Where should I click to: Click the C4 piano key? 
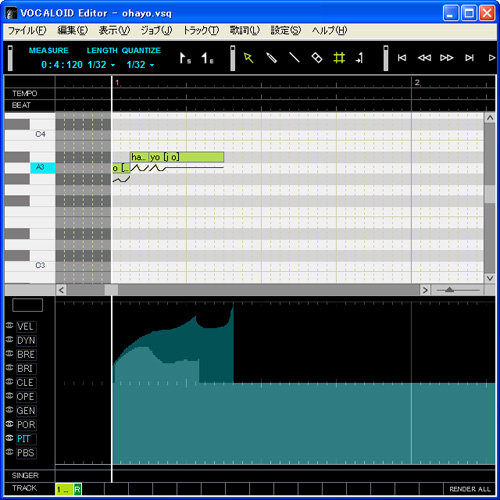pyautogui.click(x=30, y=135)
